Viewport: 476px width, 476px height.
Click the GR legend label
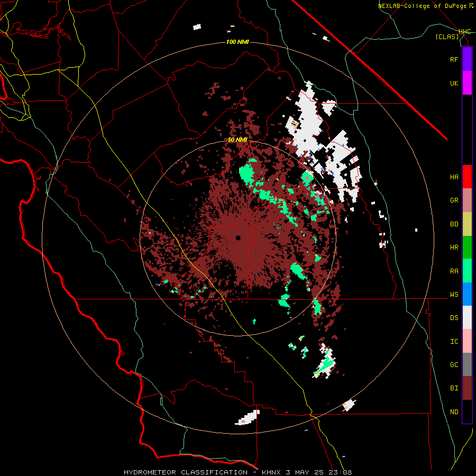click(454, 200)
